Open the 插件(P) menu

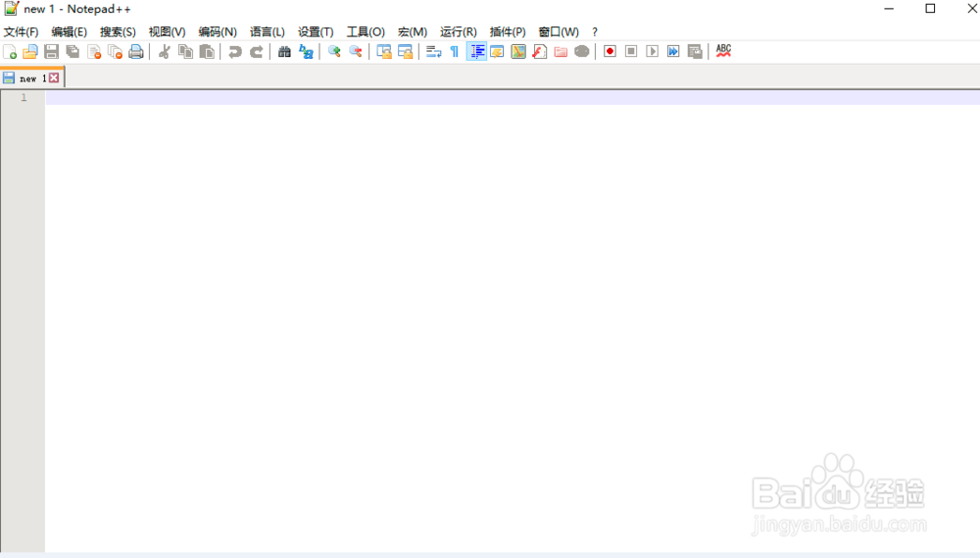click(x=508, y=32)
